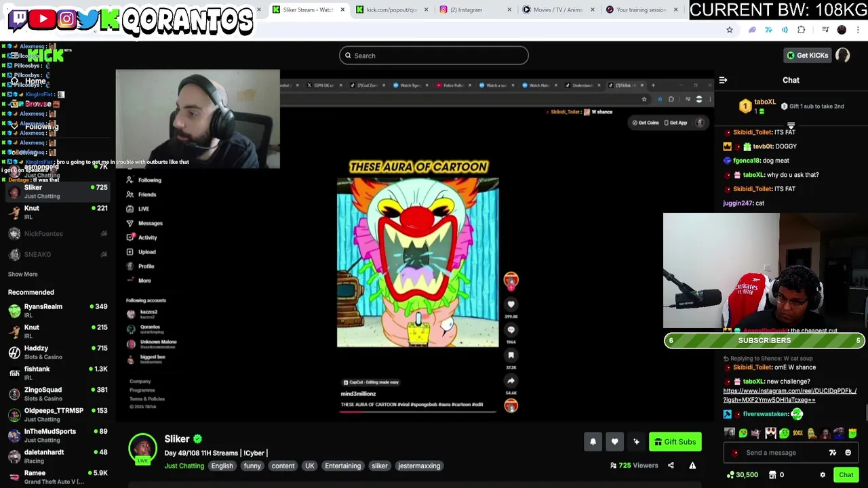This screenshot has height=488, width=868.
Task: Click the Entertaining stream tag
Action: tap(342, 466)
